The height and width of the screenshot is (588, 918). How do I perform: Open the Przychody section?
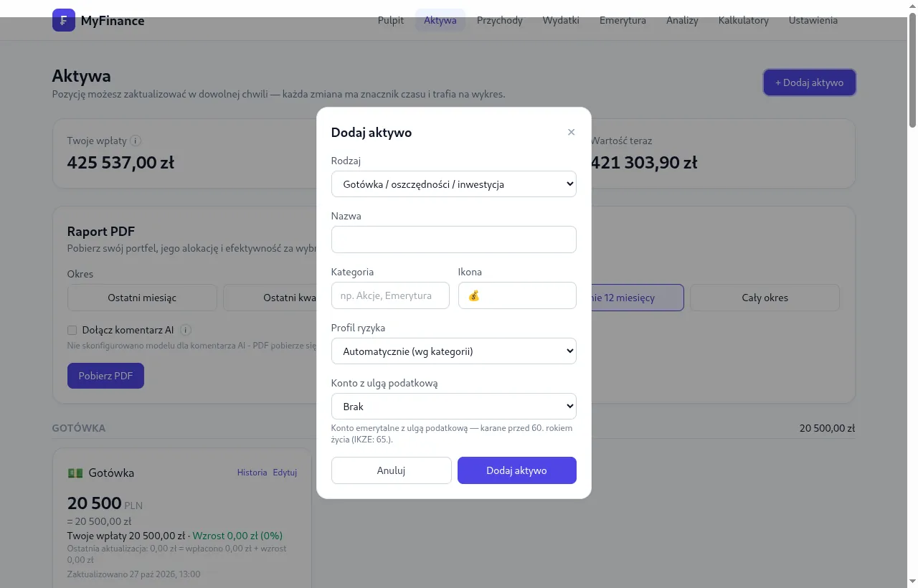click(x=500, y=20)
